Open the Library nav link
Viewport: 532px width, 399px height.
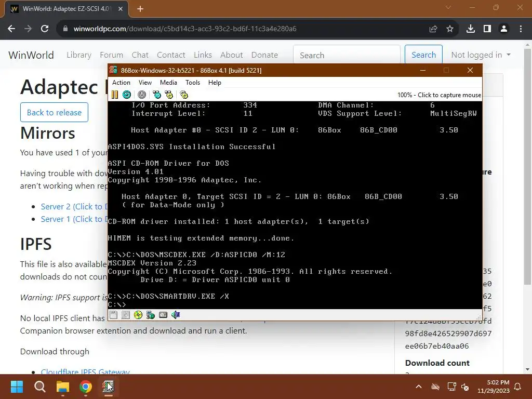[79, 55]
